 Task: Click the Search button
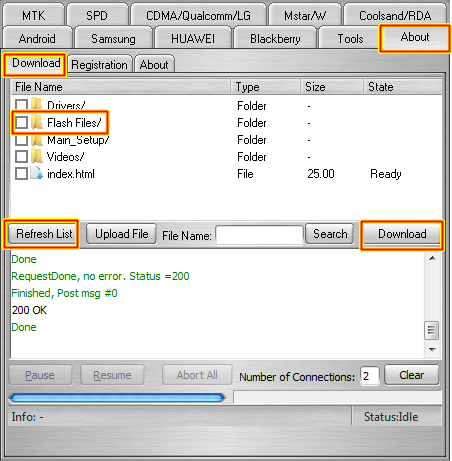(330, 234)
